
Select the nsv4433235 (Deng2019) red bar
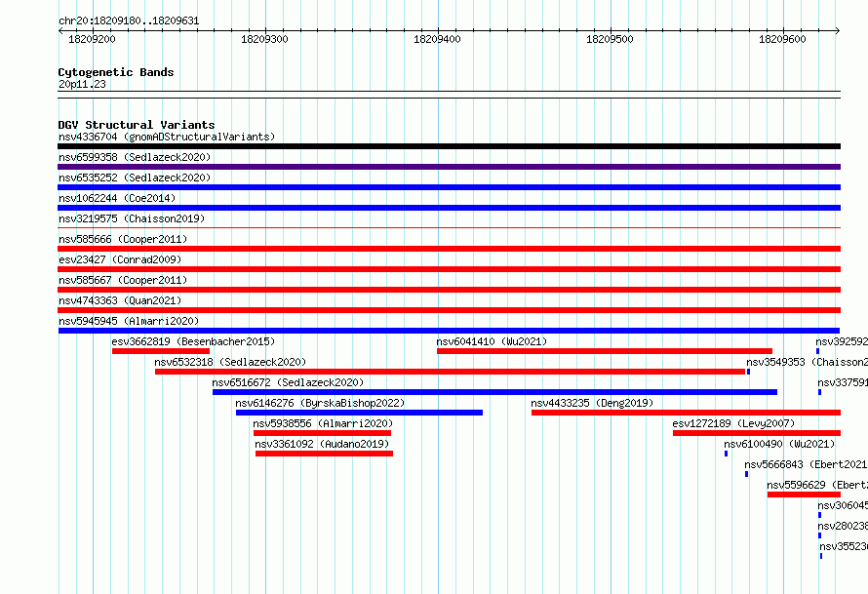pyautogui.click(x=686, y=413)
